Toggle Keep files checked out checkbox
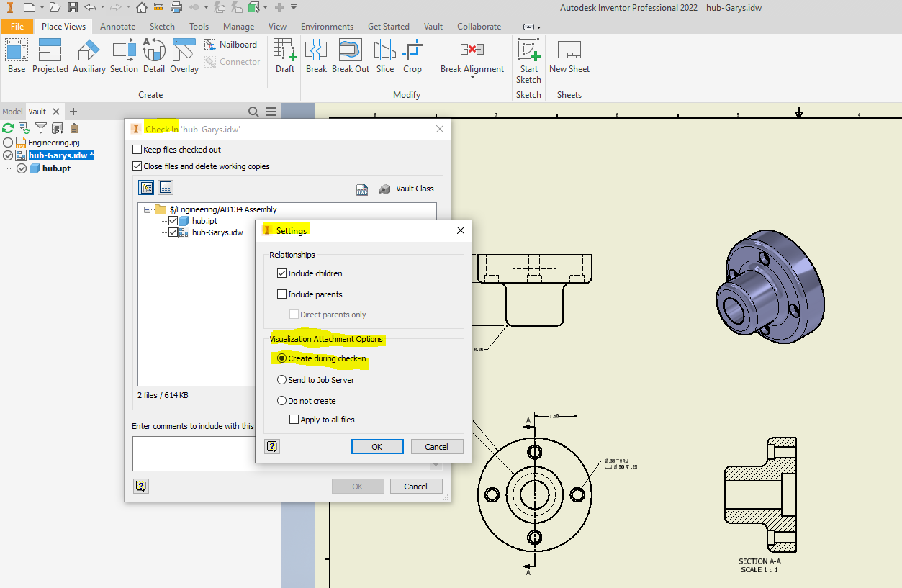The height and width of the screenshot is (588, 902). click(137, 150)
